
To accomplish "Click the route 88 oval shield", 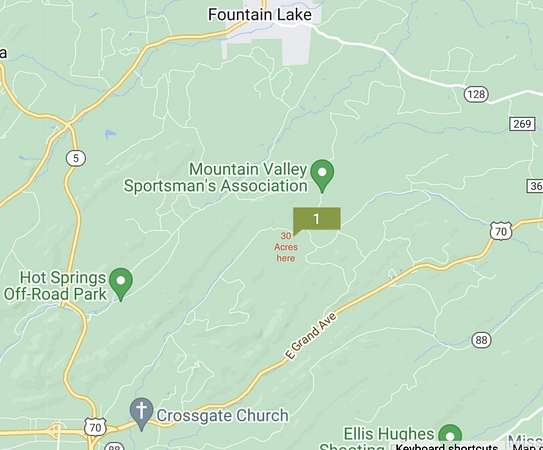I will 481,340.
